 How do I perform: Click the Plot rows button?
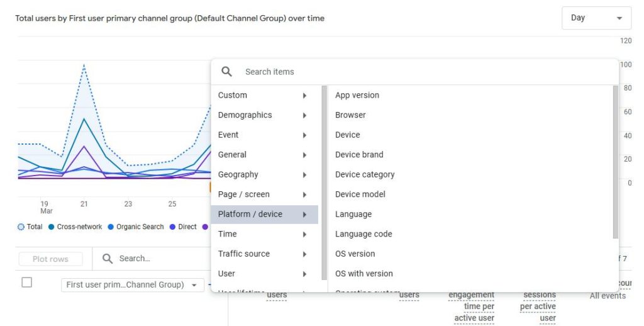(x=50, y=259)
